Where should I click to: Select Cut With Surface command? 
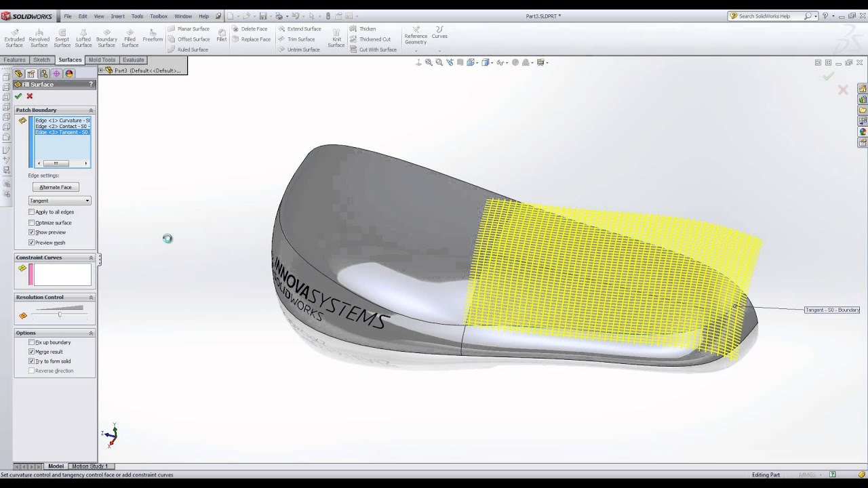click(373, 49)
